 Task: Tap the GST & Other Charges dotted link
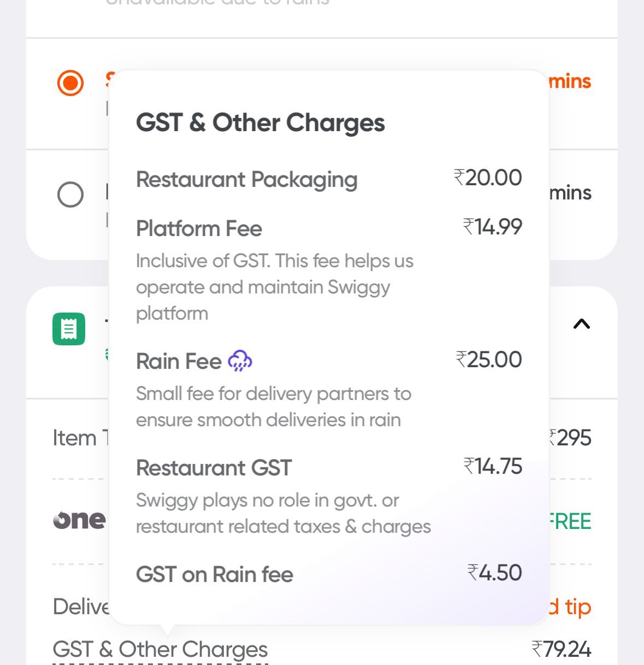(x=160, y=650)
